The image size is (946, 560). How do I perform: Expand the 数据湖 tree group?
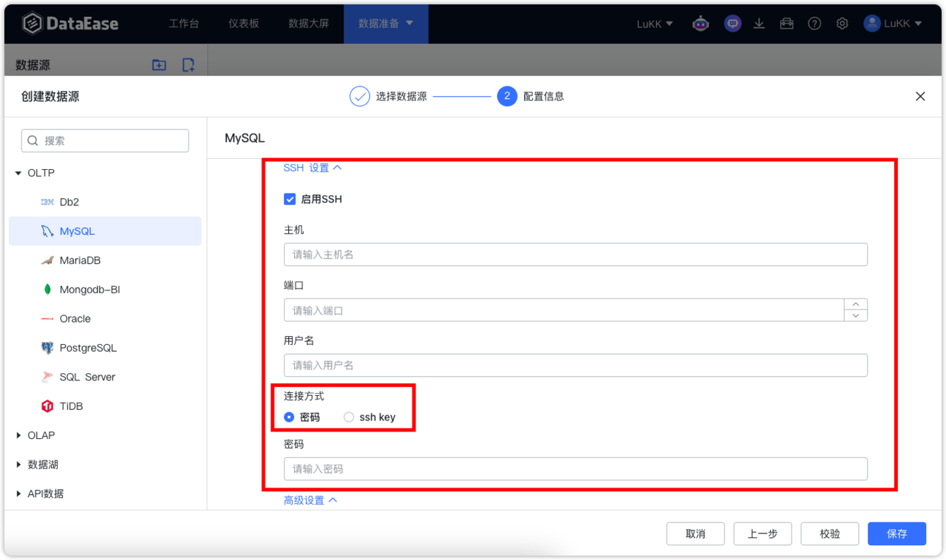point(18,465)
